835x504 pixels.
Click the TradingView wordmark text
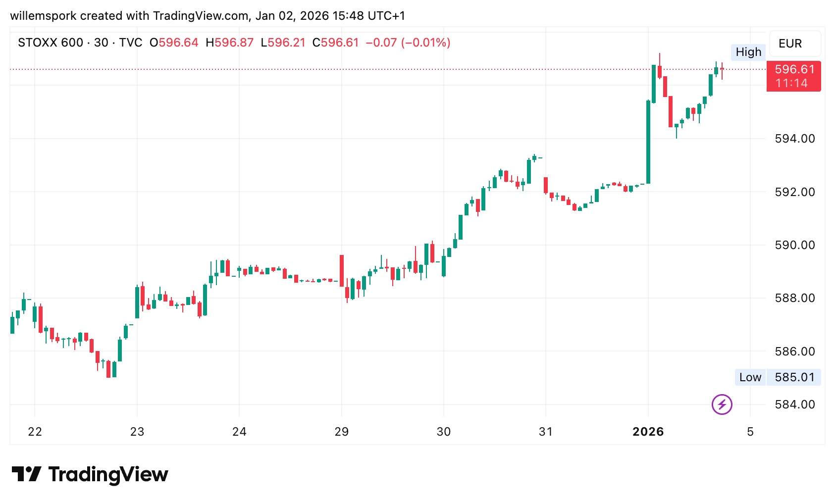tap(108, 474)
